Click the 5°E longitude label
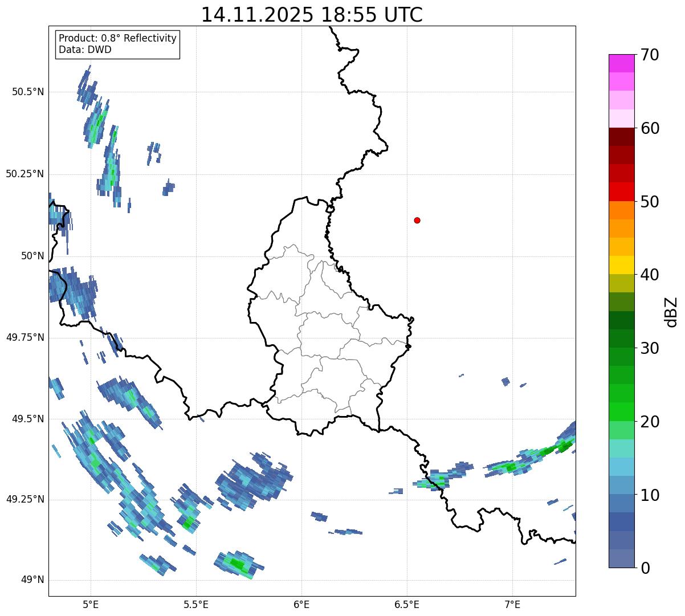The image size is (685, 616). click(91, 604)
